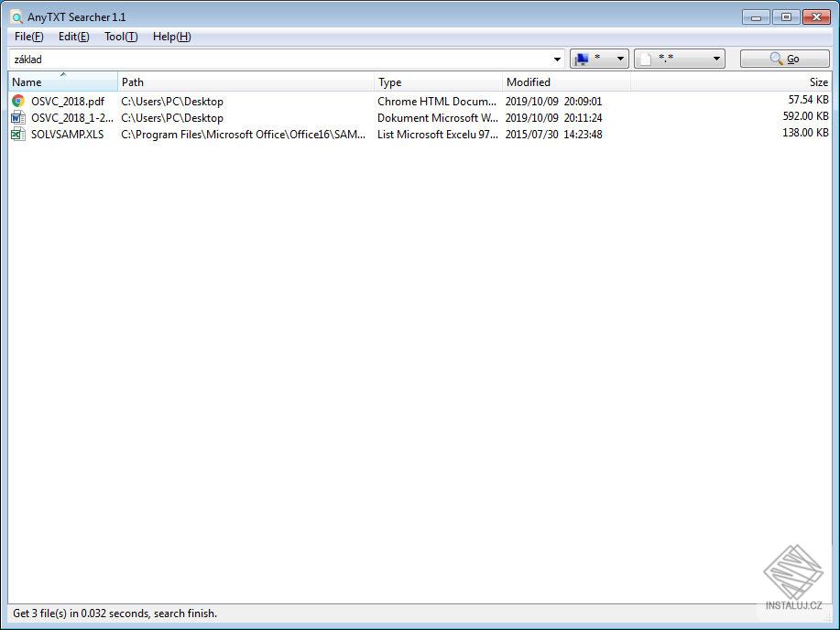The height and width of the screenshot is (630, 840).
Task: Click the AnyTXT Searcher title bar icon
Action: click(17, 17)
